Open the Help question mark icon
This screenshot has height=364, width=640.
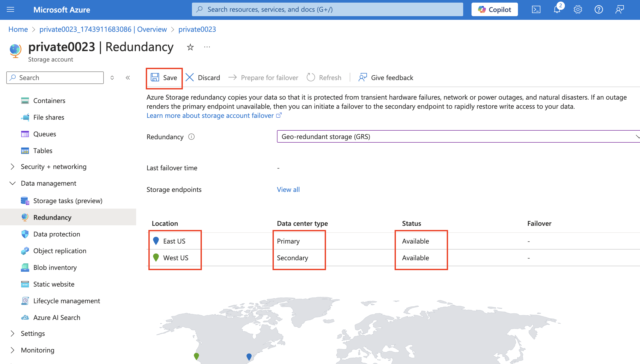click(599, 10)
